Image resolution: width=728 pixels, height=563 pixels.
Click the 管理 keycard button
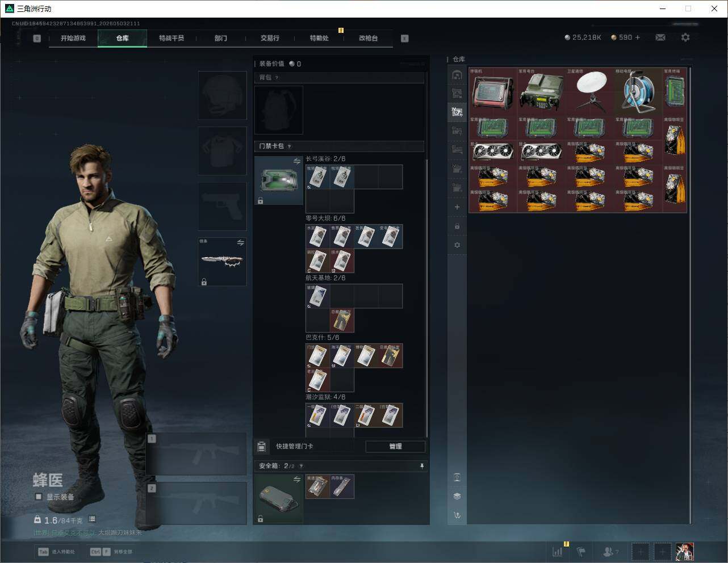click(395, 446)
